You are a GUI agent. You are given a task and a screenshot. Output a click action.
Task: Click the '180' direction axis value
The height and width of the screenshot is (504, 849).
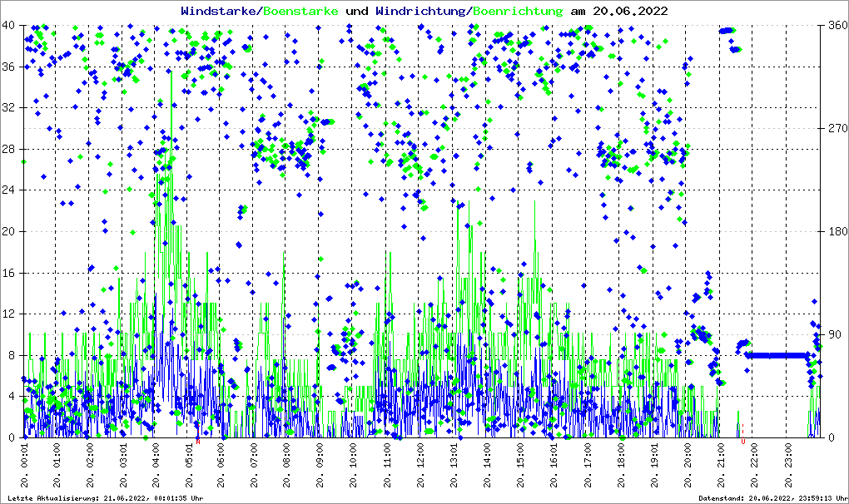point(835,231)
